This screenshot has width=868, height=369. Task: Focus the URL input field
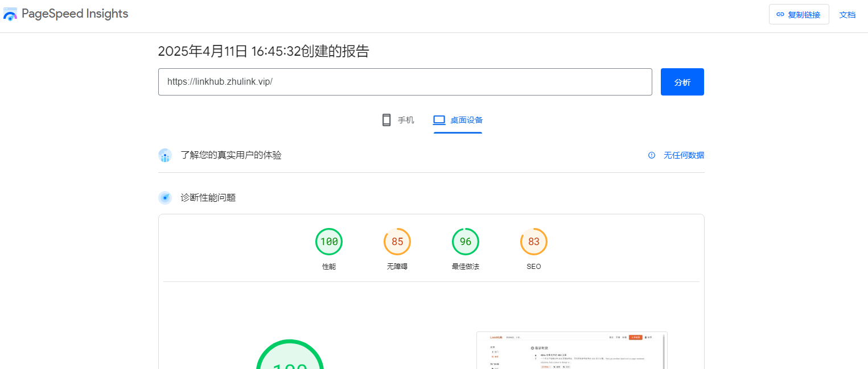pos(405,82)
